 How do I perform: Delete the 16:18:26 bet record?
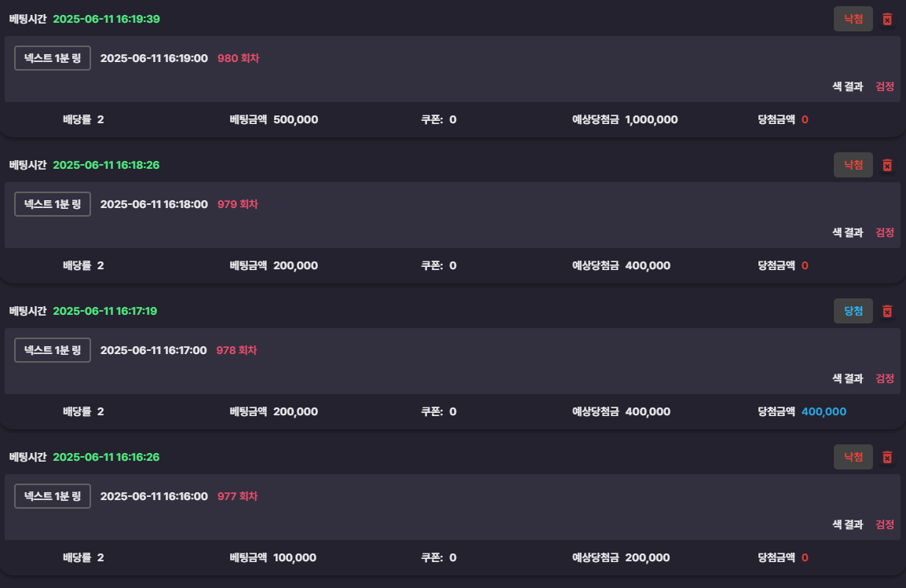point(887,165)
